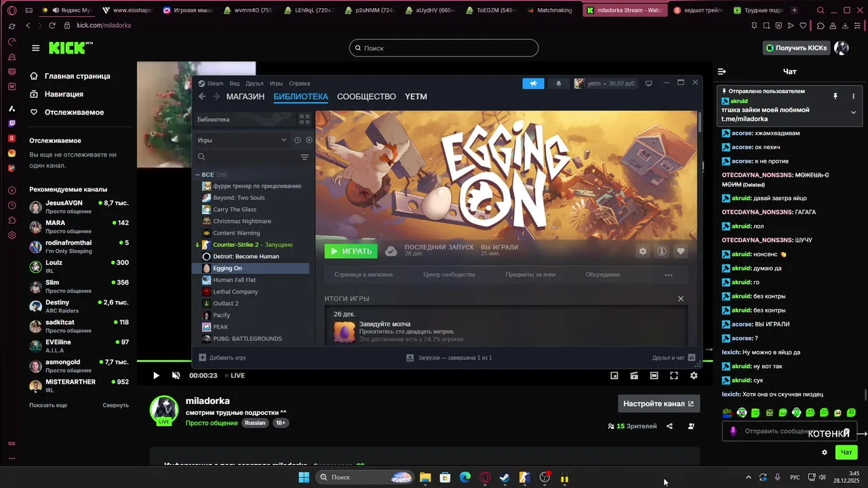Click the pin icon in address bar
Viewport: 868px width, 488px height.
pos(755,26)
